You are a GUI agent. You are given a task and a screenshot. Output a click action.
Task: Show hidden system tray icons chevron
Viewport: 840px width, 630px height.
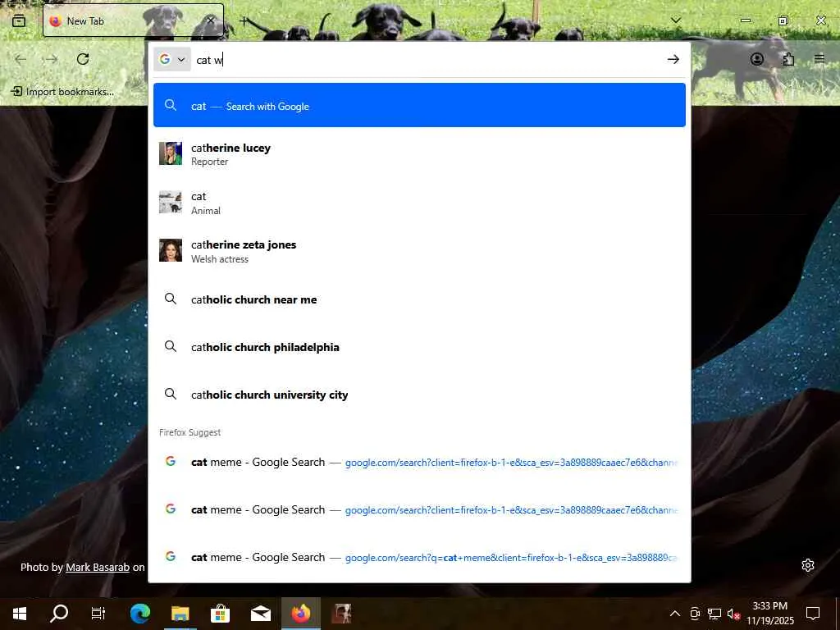tap(675, 614)
